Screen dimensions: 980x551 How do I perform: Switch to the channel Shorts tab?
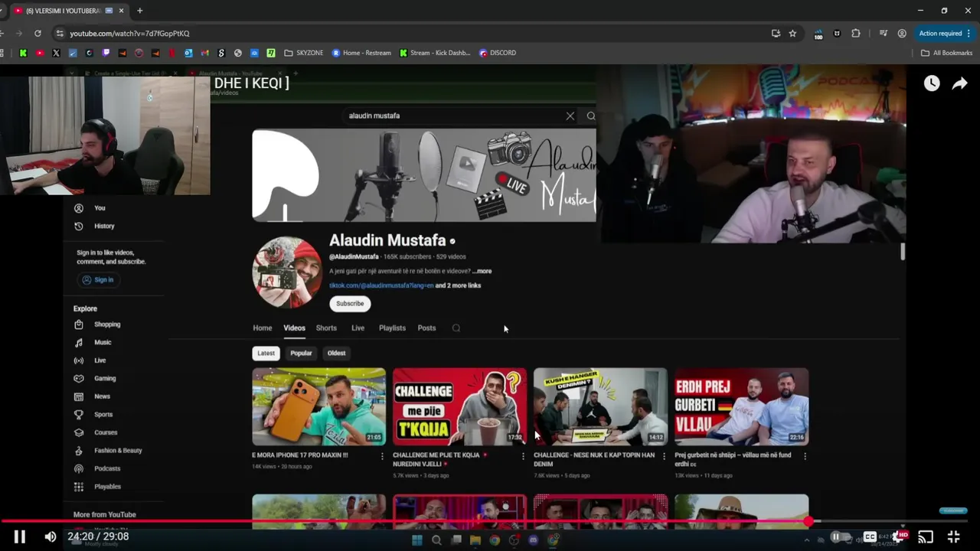326,328
